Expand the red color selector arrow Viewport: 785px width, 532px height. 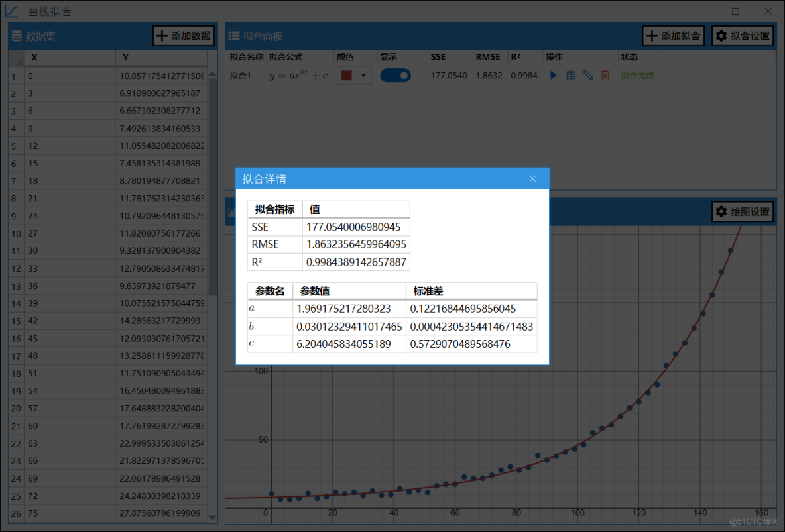pos(363,75)
